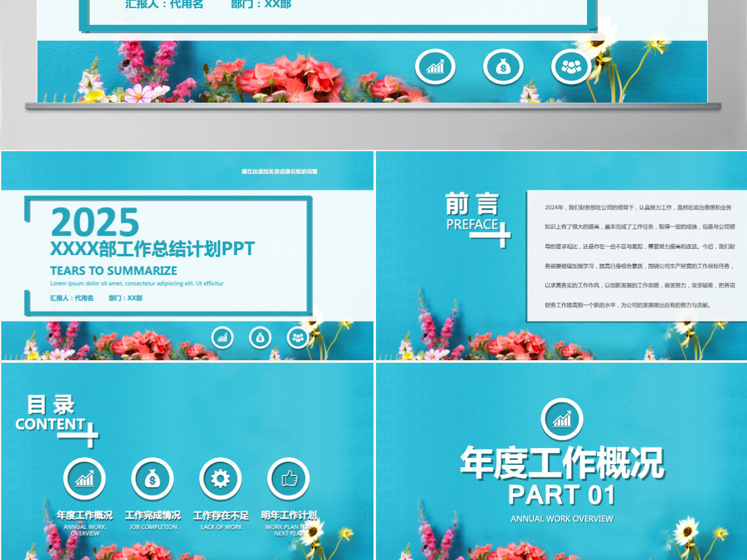Image resolution: width=747 pixels, height=560 pixels.
Task: Click the LACK OF WORK caption
Action: 221,527
